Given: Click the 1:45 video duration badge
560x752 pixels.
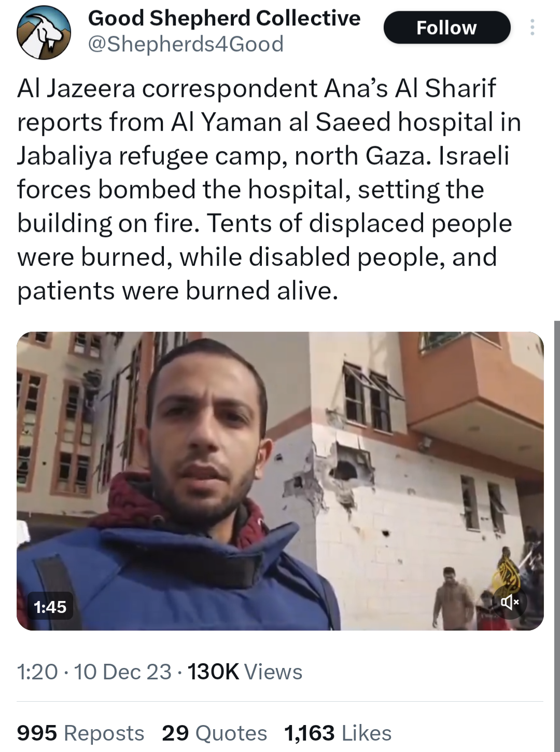Looking at the screenshot, I should 50,607.
